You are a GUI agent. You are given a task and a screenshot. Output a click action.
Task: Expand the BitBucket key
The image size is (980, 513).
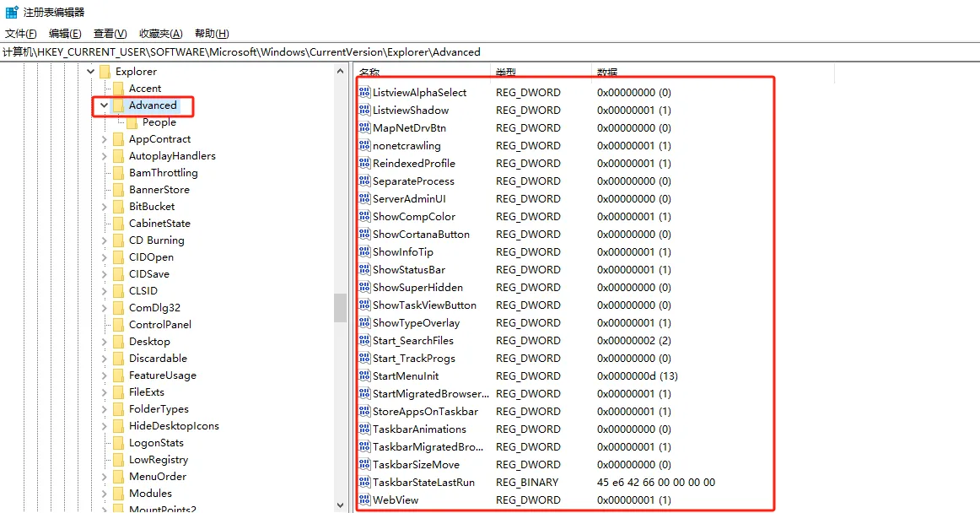pyautogui.click(x=105, y=207)
